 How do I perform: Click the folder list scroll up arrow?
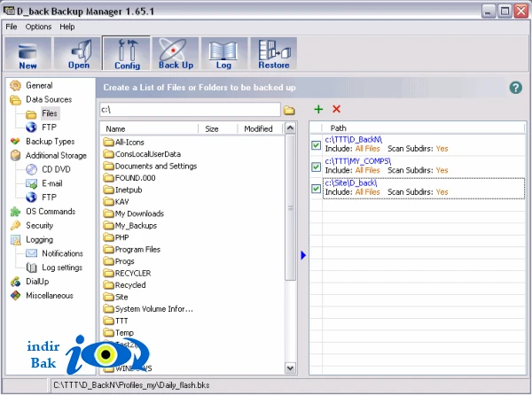coord(290,128)
